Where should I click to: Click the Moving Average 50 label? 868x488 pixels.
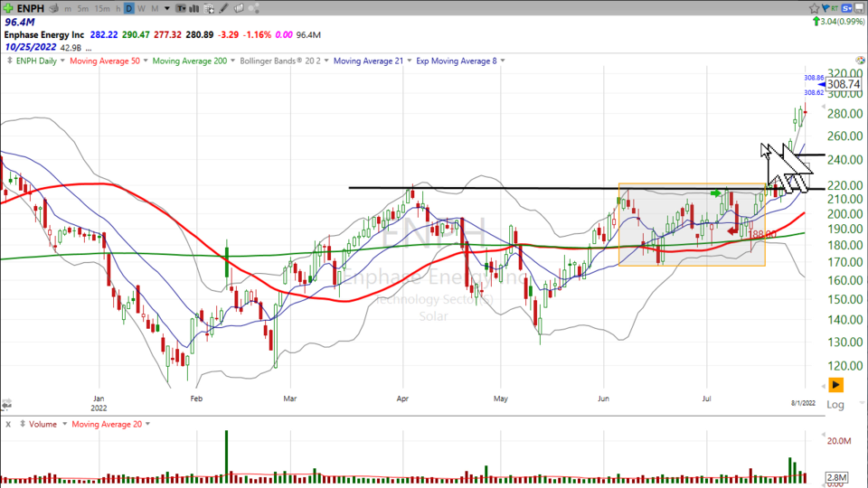click(105, 61)
